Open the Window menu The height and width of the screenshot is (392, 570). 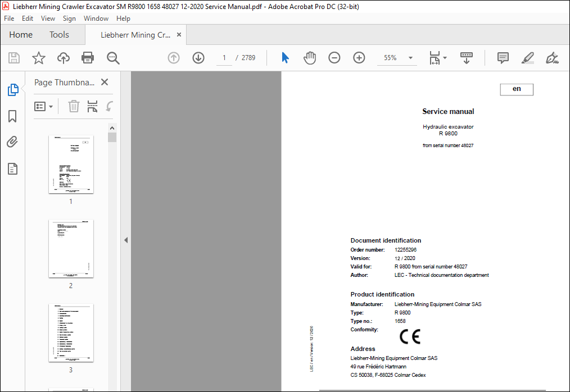tap(96, 19)
